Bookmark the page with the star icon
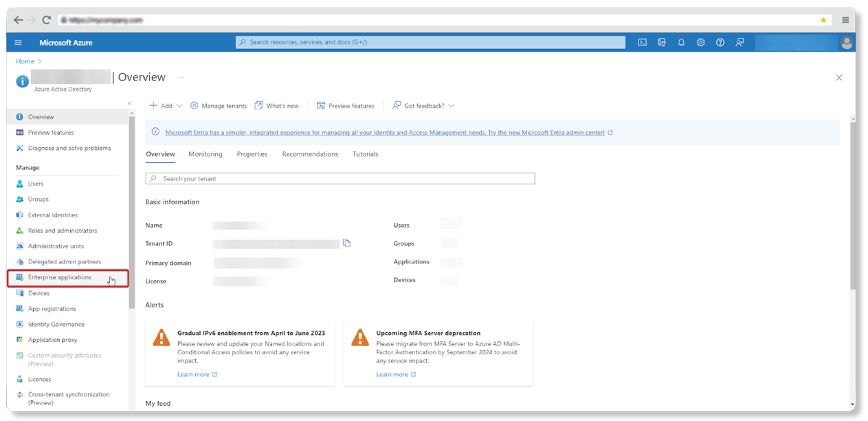The width and height of the screenshot is (868, 421). click(823, 20)
